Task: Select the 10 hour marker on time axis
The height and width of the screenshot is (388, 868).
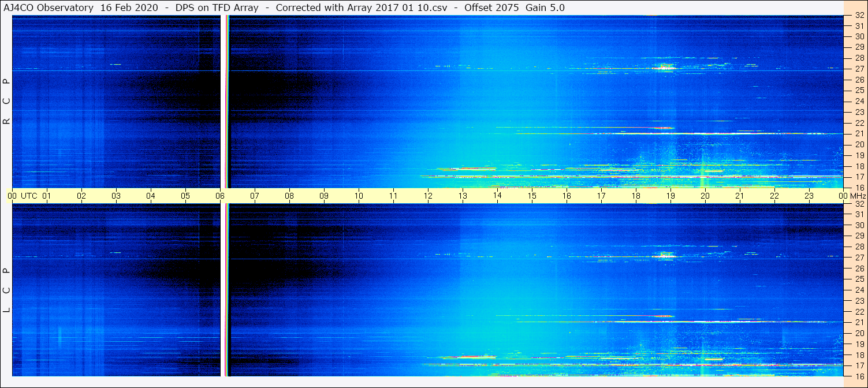Action: 359,196
